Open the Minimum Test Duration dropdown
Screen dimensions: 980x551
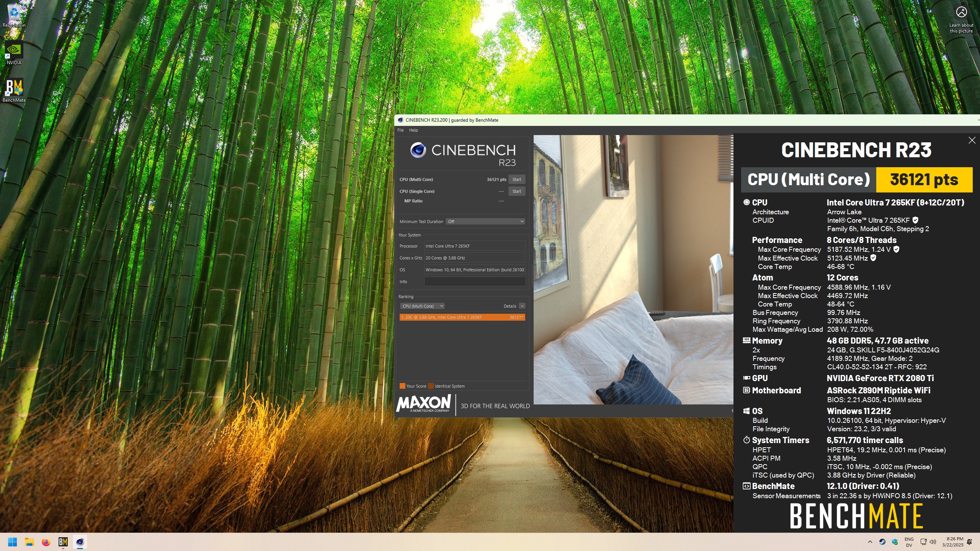(485, 222)
